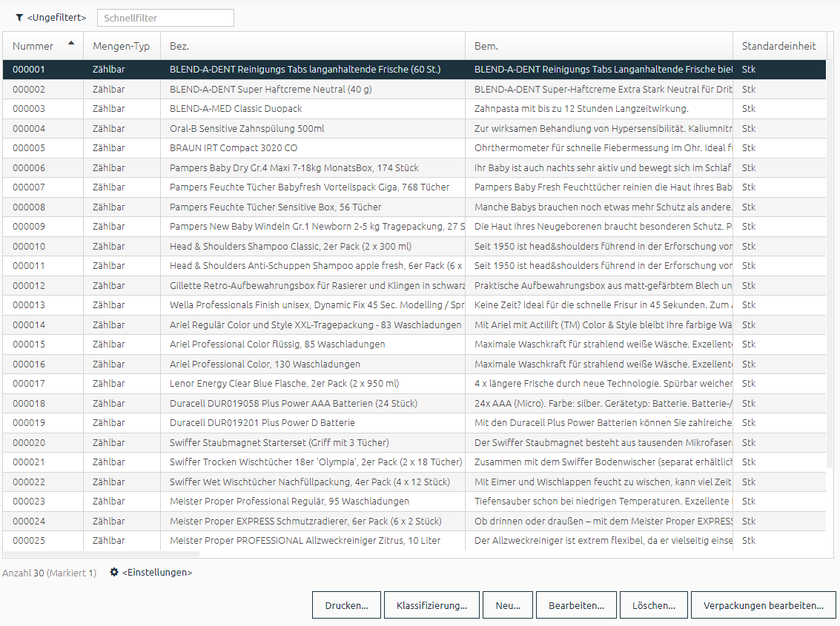840x626 pixels.
Task: Select Ariel Professional Color flüssig row
Action: click(x=414, y=344)
